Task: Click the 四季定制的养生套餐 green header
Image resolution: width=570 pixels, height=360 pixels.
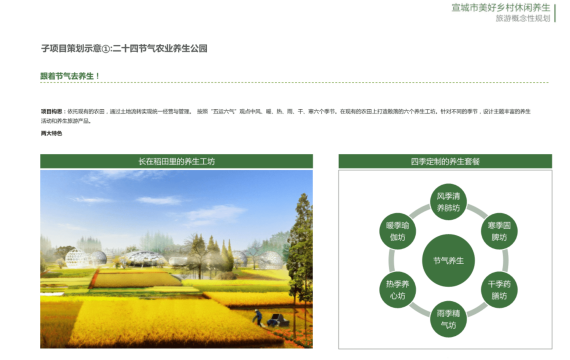Action: [445, 161]
